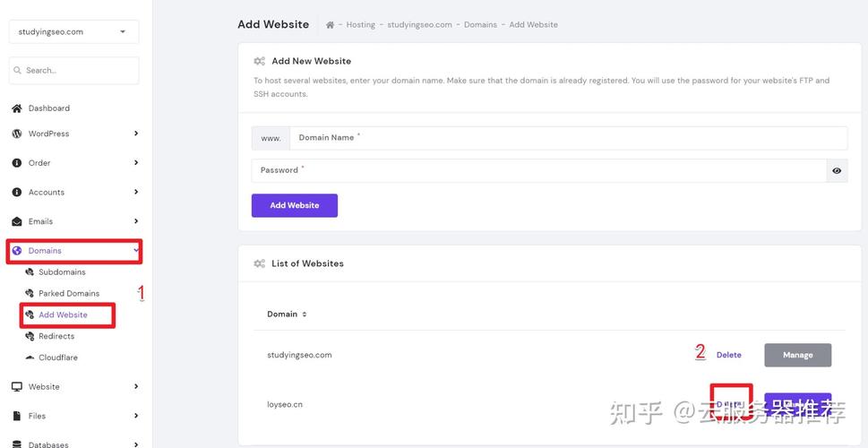Click Manage button for studyingseo.com

tap(797, 355)
